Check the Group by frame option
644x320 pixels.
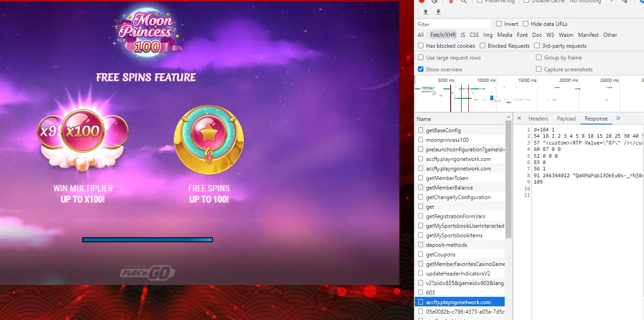tap(539, 57)
